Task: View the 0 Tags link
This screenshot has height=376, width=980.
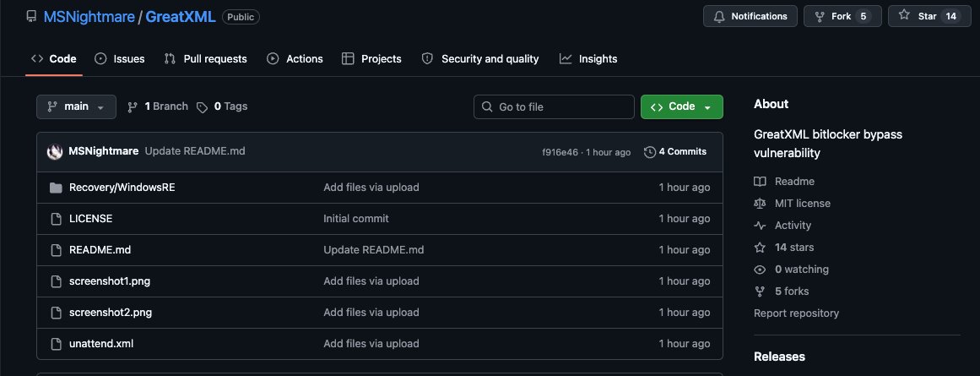Action: tap(222, 107)
